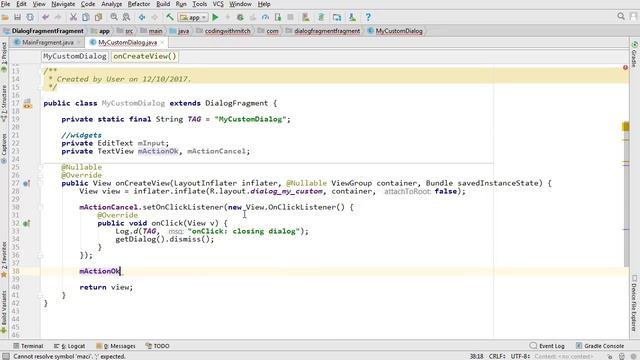
Task: Click the Paste toolbar icon
Action: click(x=98, y=18)
